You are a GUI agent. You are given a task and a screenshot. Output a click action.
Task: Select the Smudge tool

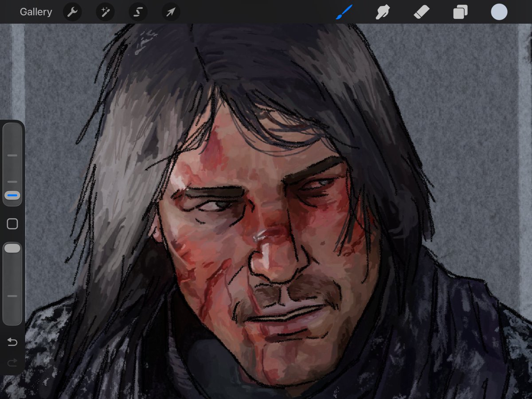click(382, 12)
